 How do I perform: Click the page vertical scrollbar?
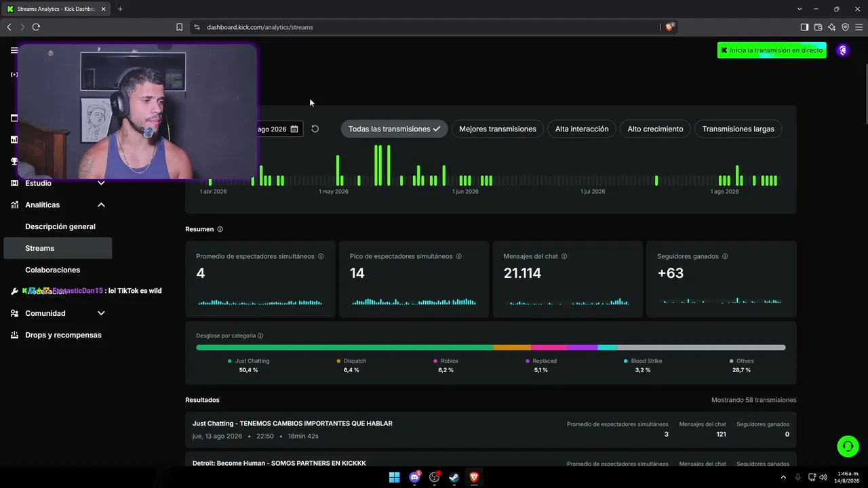click(x=865, y=95)
